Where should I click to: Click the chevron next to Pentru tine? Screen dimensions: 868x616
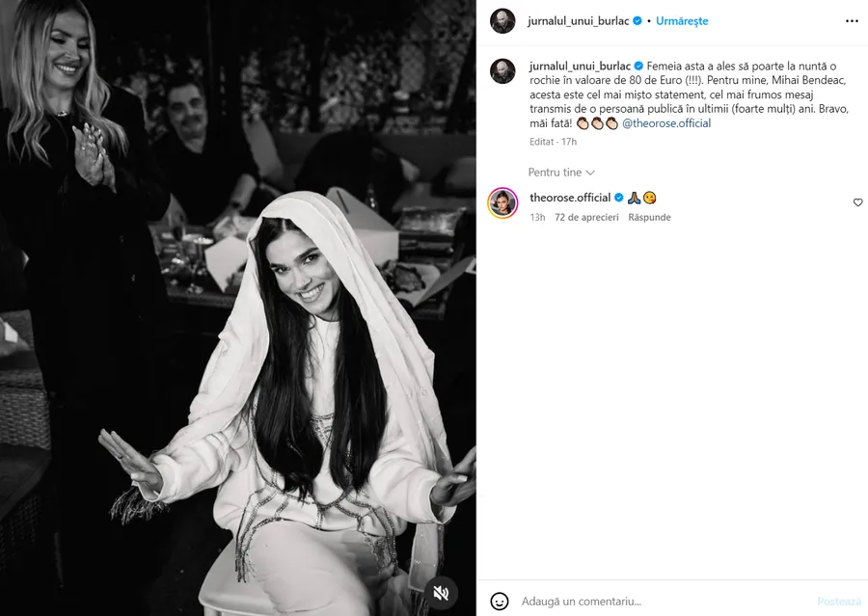[x=590, y=173]
